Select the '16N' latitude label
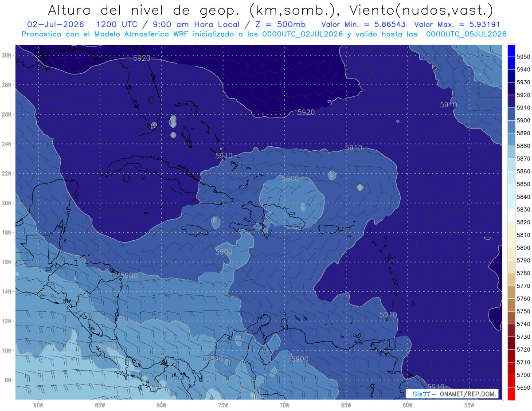532x411 pixels. coord(7,262)
